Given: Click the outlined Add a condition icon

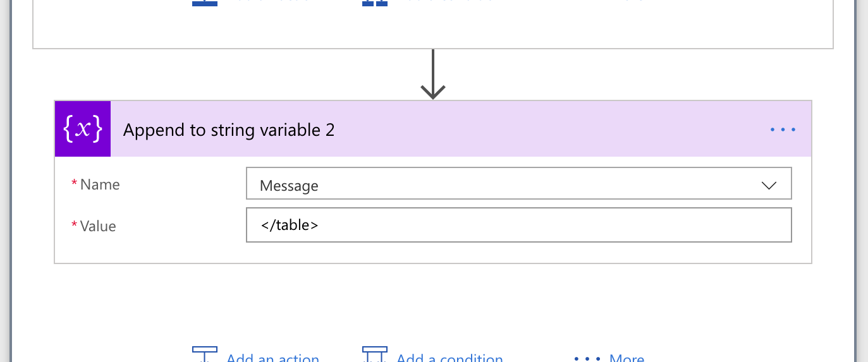Looking at the screenshot, I should coord(374,354).
